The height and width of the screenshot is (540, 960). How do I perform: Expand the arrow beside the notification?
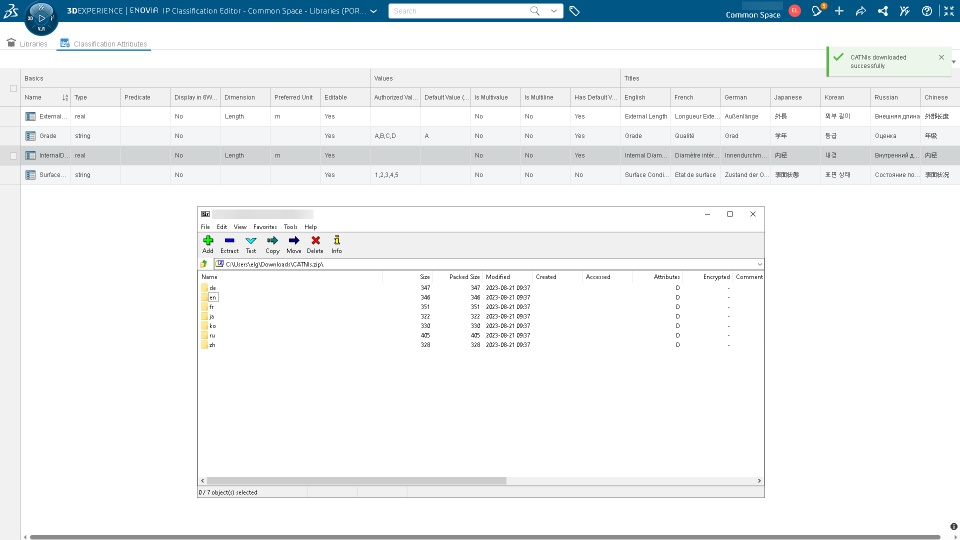(x=953, y=62)
